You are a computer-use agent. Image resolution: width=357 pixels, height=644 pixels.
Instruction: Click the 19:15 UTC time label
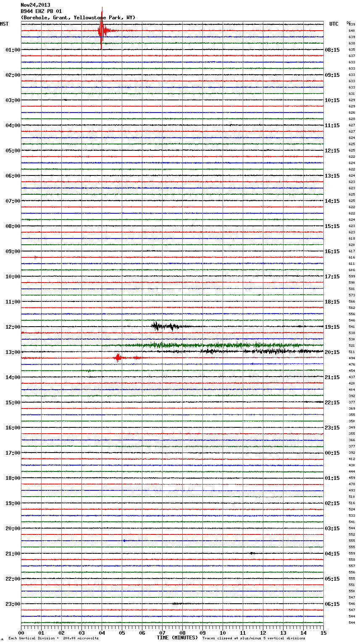[332, 327]
